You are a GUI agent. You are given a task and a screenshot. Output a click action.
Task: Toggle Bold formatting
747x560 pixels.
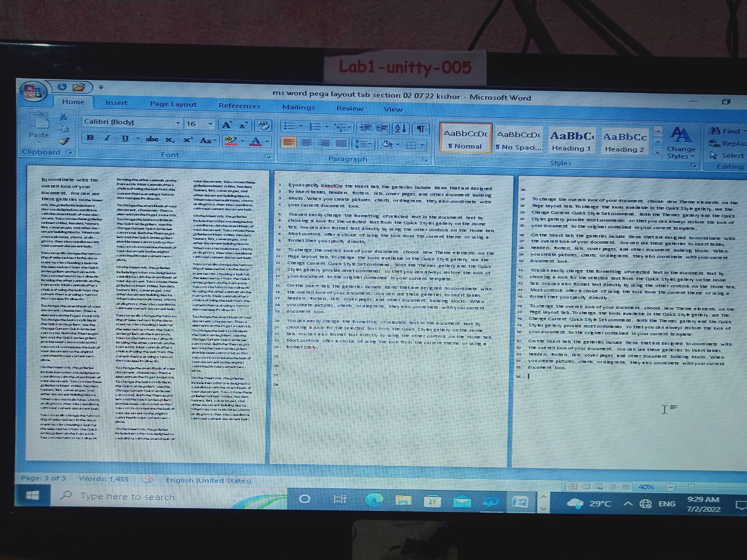click(90, 138)
